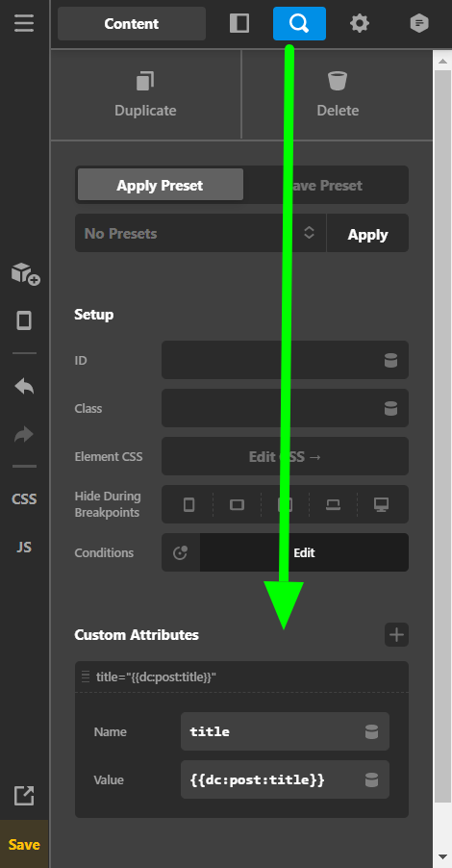Switch to the Apply Preset tab

tap(161, 185)
